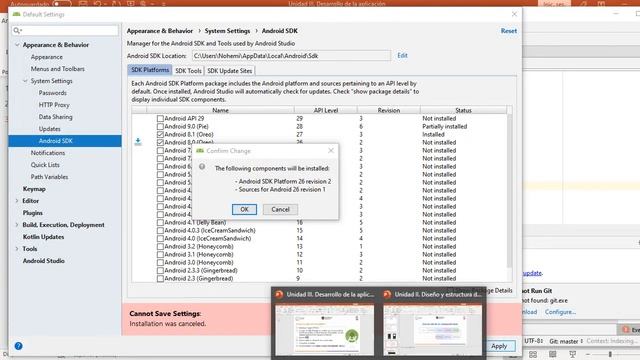
Task: Open Passwords settings
Action: (x=53, y=93)
